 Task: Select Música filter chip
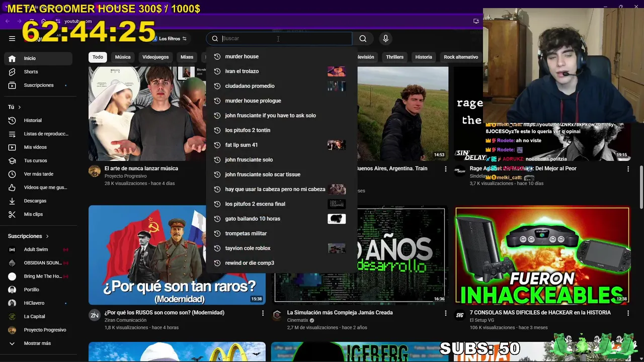point(122,57)
